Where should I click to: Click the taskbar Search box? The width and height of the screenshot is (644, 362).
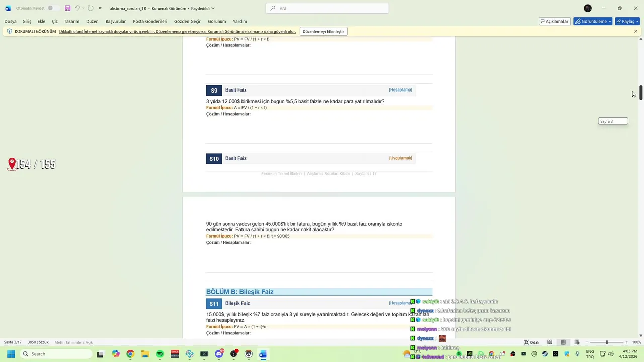pos(55,354)
